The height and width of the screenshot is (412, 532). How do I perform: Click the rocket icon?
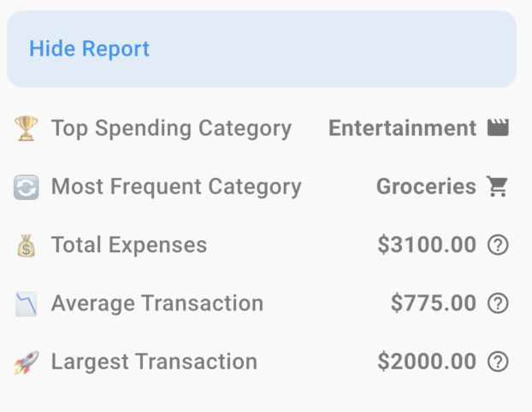(x=27, y=362)
